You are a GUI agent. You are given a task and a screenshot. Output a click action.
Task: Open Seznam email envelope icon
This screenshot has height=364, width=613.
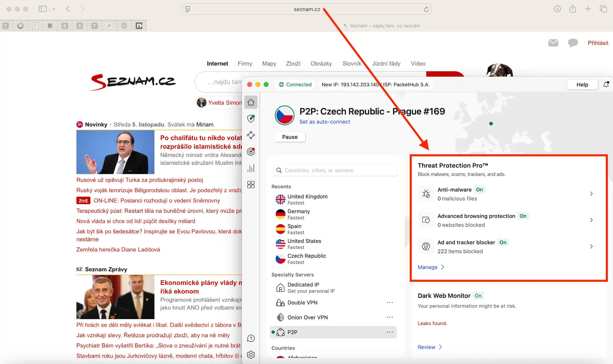point(553,43)
